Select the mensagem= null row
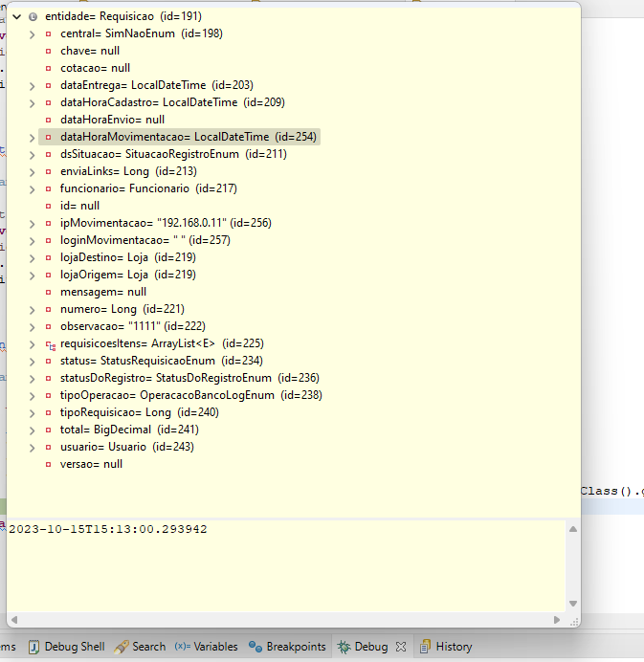This screenshot has height=662, width=644. [x=103, y=292]
